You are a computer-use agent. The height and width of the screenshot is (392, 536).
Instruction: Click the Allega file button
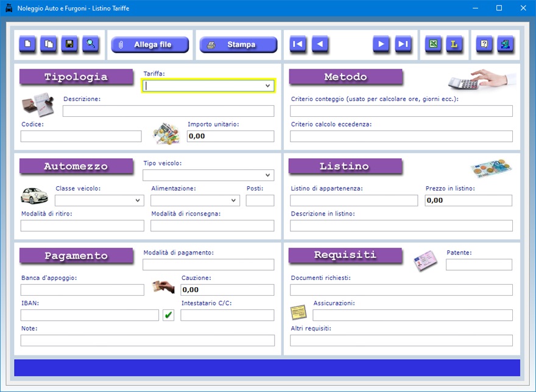(x=150, y=45)
